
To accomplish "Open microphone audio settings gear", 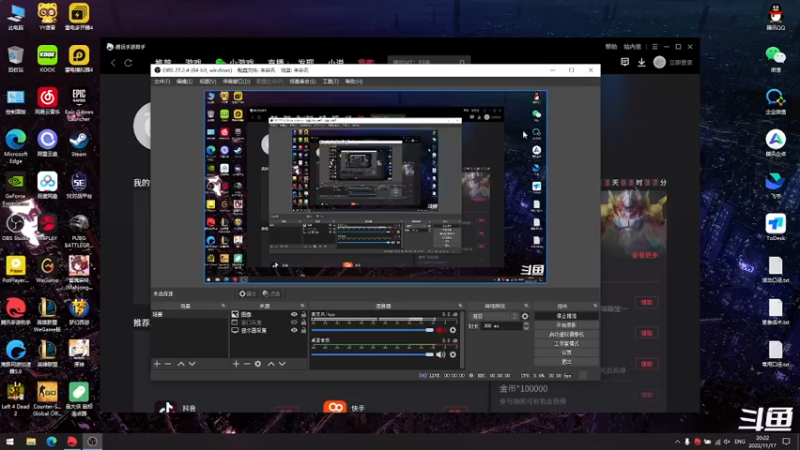I will tap(453, 330).
